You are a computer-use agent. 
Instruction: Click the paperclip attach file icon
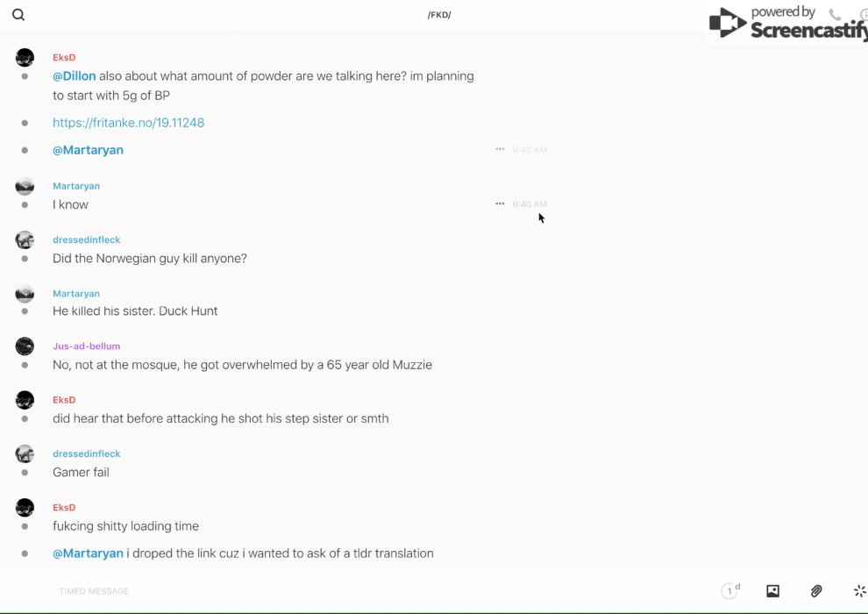pos(816,591)
